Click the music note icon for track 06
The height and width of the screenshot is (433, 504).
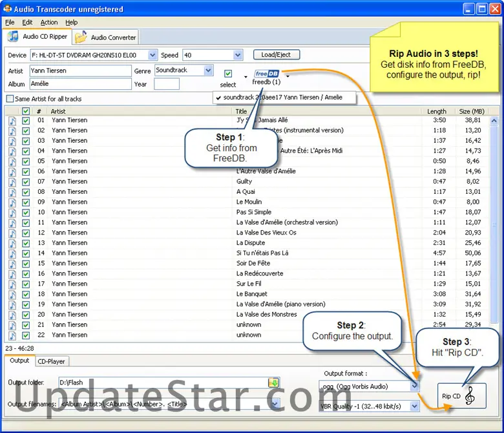(12, 172)
